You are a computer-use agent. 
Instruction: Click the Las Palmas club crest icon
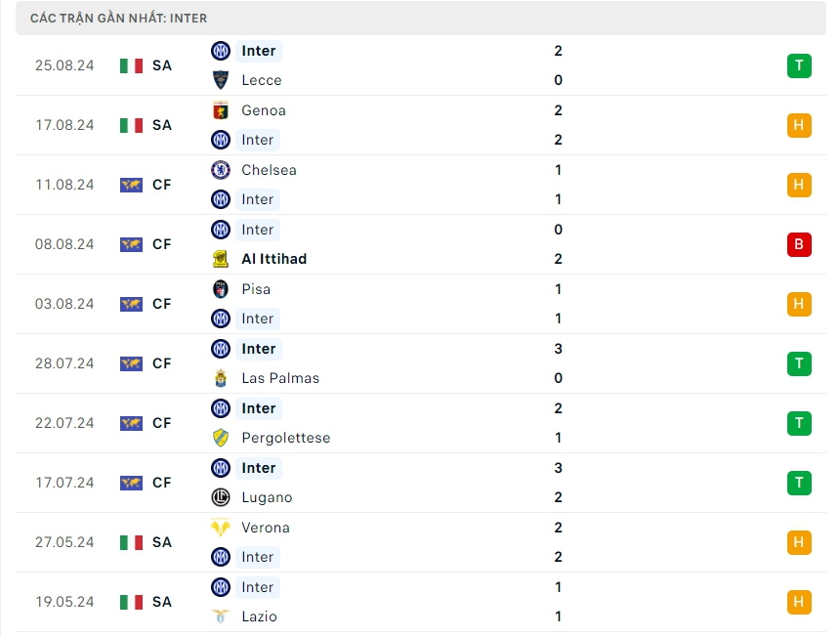coord(221,378)
